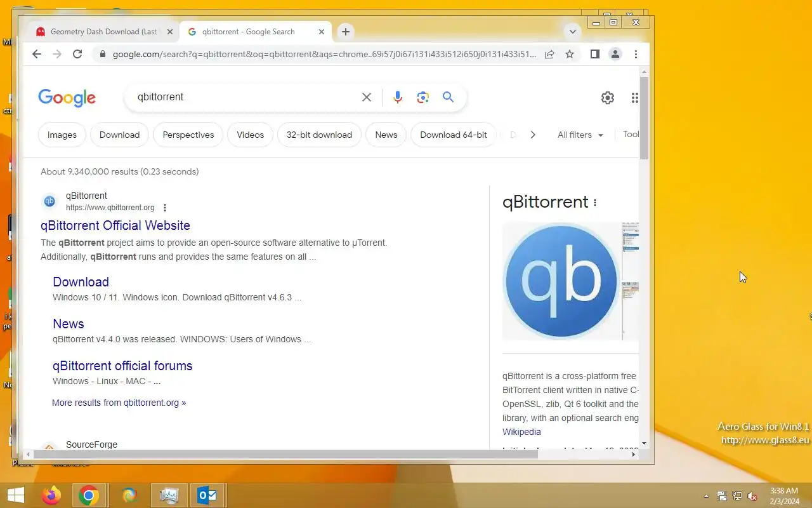Open tab search dropdown arrow
Screen dimensions: 812x508
click(572, 32)
